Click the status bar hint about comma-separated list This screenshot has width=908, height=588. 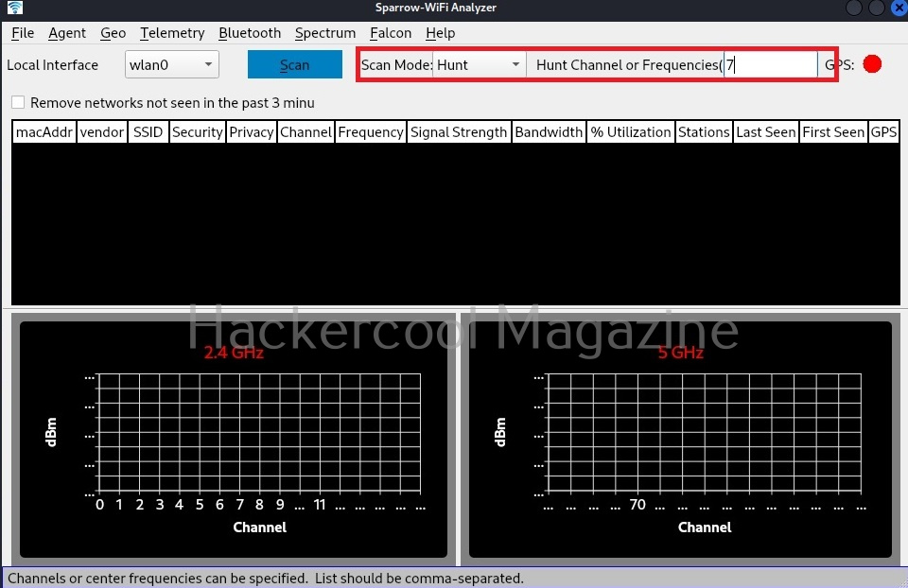[266, 579]
